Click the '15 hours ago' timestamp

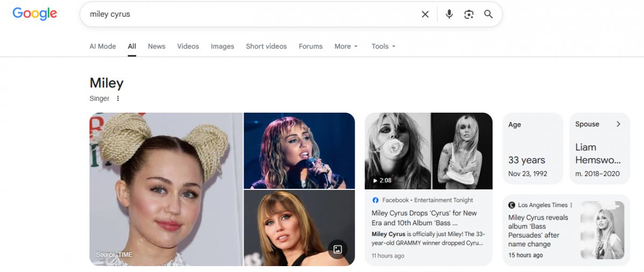click(x=525, y=255)
